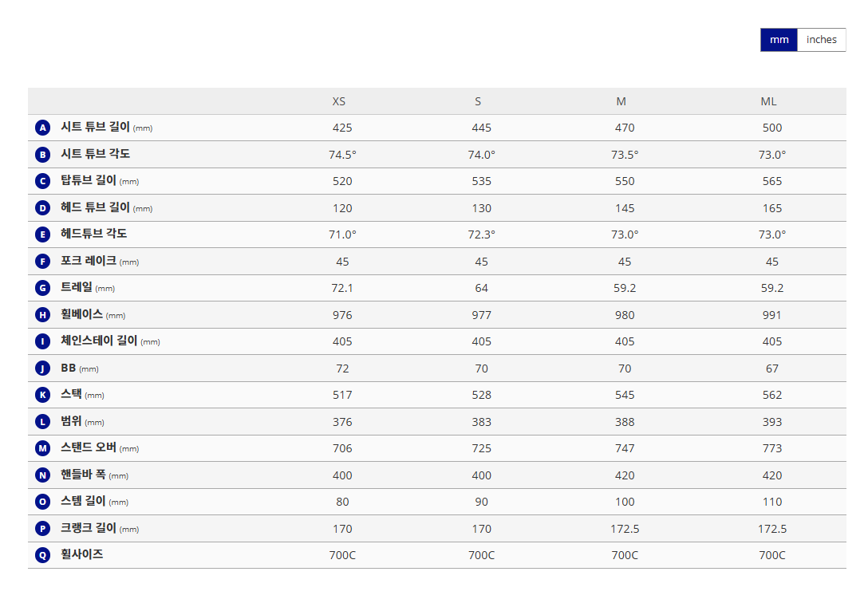Click the circled M standover icon

pos(43,448)
